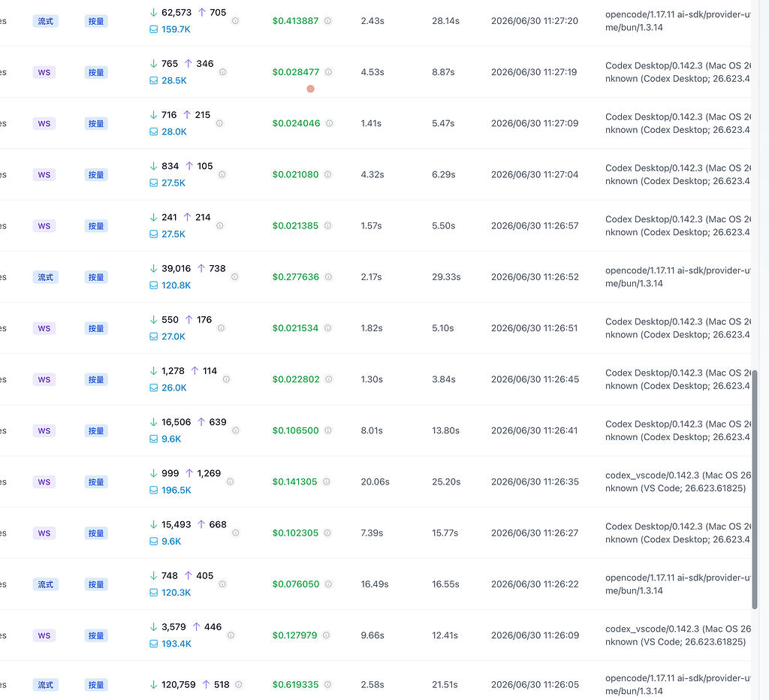Select the WS tag in the 11:26:09 row
The width and height of the screenshot is (769, 700).
pos(44,635)
